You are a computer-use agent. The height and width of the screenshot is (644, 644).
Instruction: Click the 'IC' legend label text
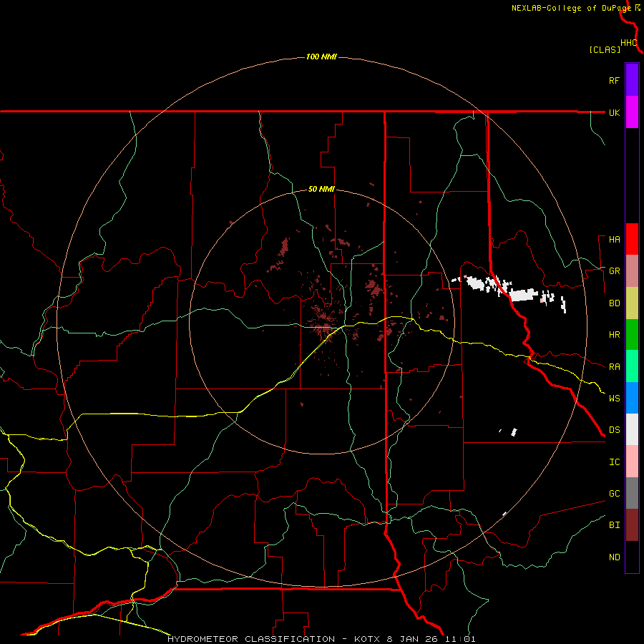[x=614, y=462]
